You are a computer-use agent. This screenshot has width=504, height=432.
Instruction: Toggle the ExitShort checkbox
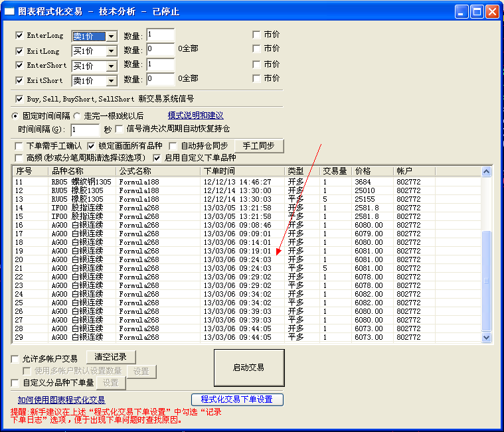click(19, 80)
